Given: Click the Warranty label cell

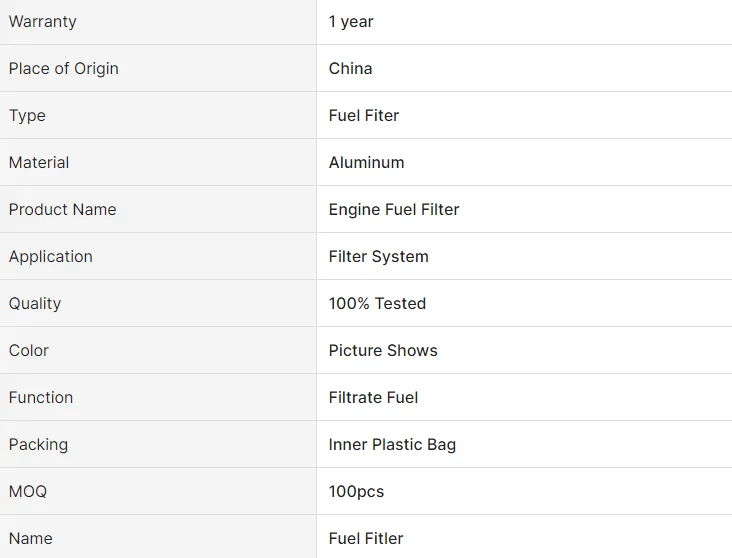Looking at the screenshot, I should coord(43,21).
